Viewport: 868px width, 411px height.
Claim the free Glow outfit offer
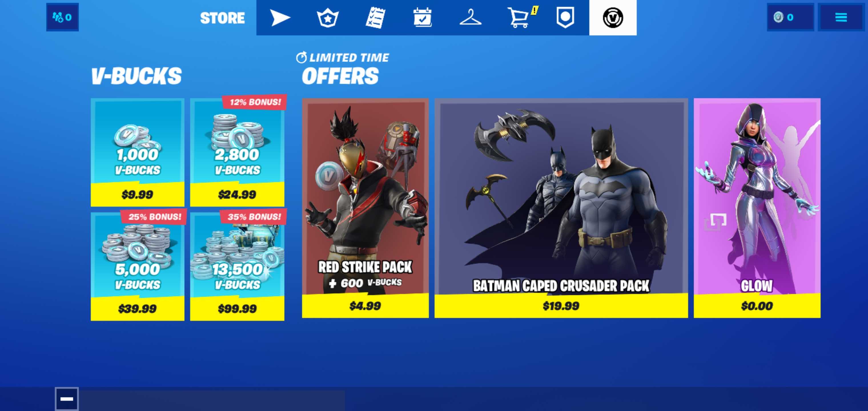[x=757, y=208]
